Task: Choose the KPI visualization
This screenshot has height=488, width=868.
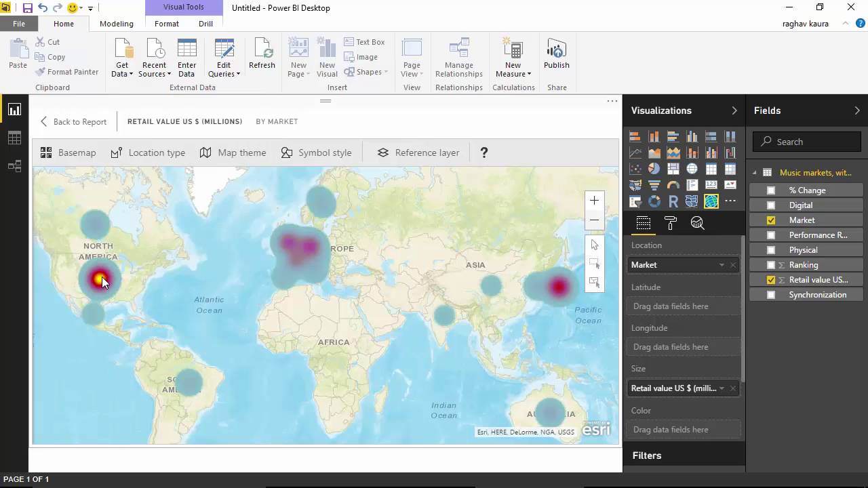Action: pyautogui.click(x=730, y=185)
